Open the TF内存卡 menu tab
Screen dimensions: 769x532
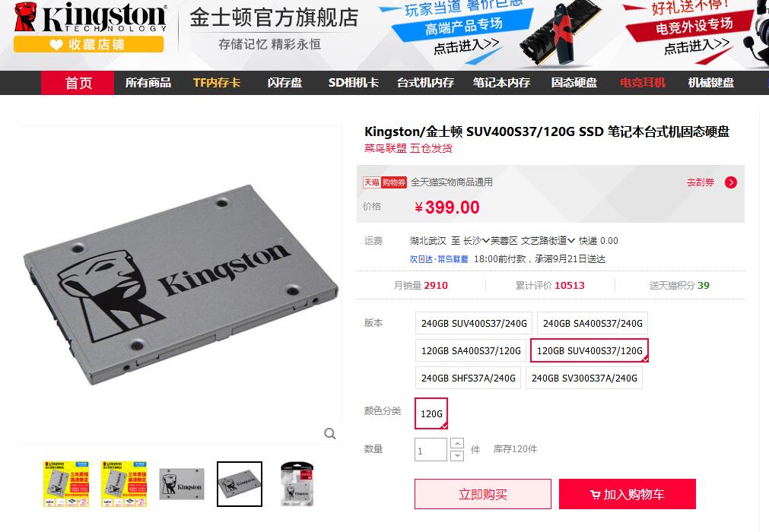pyautogui.click(x=216, y=83)
